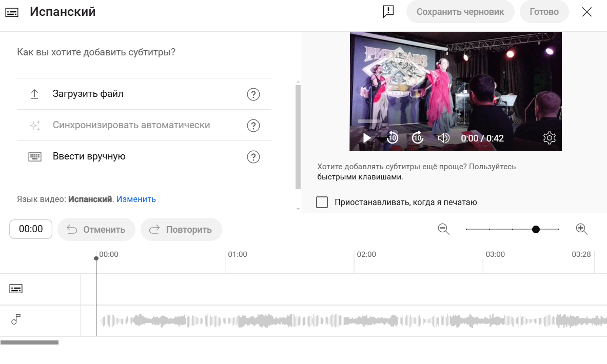Click the 02:00 mark on timeline
The height and width of the screenshot is (364, 607).
[x=366, y=254]
